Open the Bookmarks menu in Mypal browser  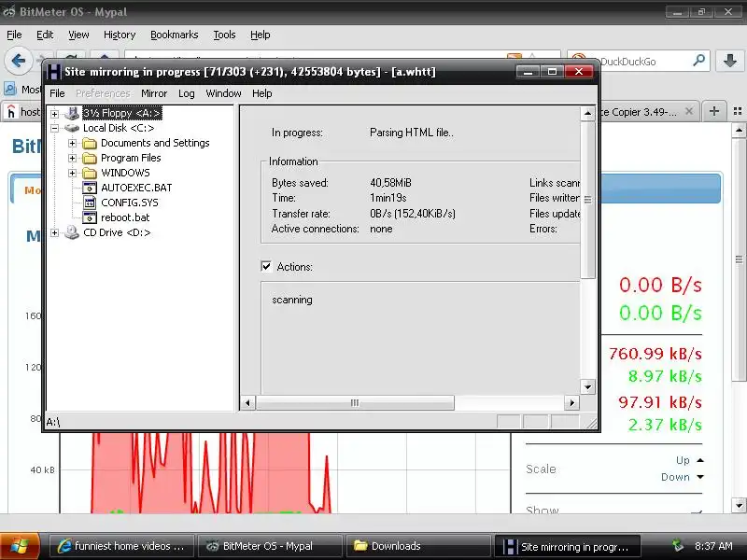(x=174, y=35)
